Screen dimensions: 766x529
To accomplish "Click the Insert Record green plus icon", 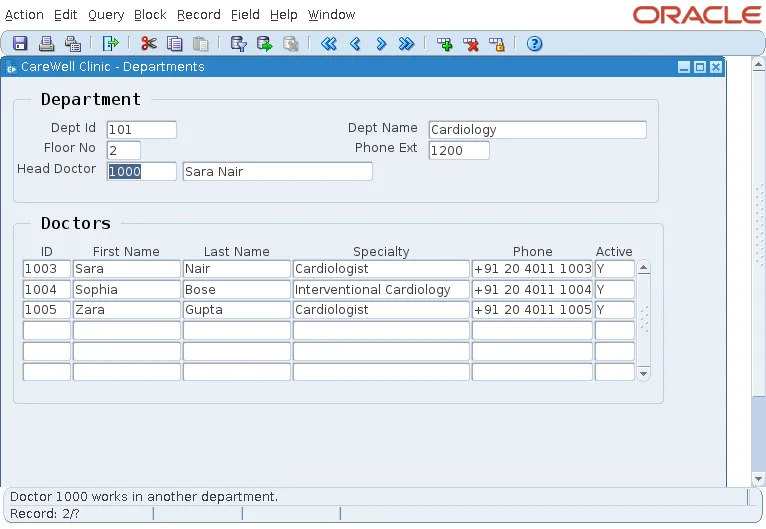I will (x=445, y=43).
